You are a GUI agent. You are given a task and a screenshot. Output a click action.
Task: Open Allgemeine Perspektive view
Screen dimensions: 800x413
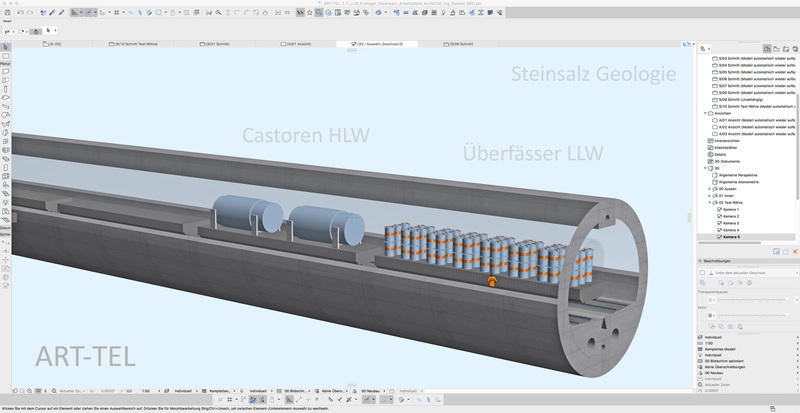739,173
